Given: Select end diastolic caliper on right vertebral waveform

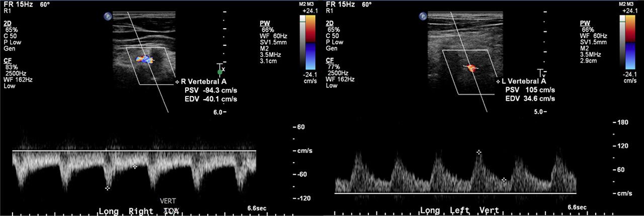Looking at the screenshot, I should point(134,166).
